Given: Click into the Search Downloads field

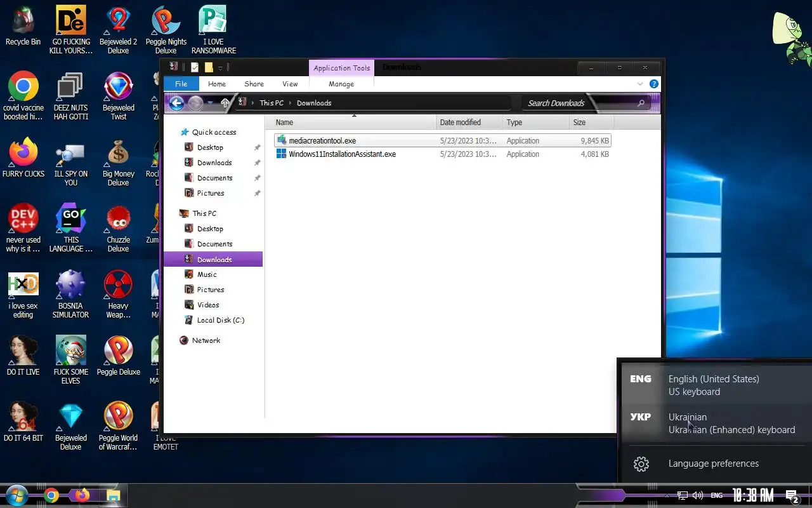Looking at the screenshot, I should click(x=586, y=103).
